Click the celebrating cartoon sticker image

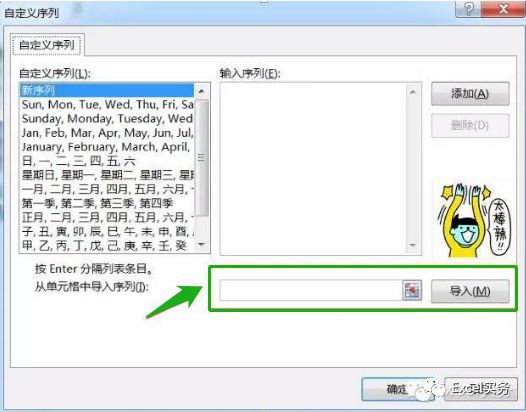pos(473,220)
